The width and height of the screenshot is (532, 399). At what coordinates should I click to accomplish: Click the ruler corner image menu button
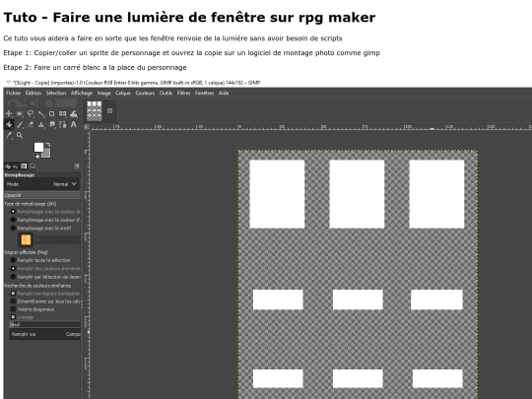pos(87,127)
